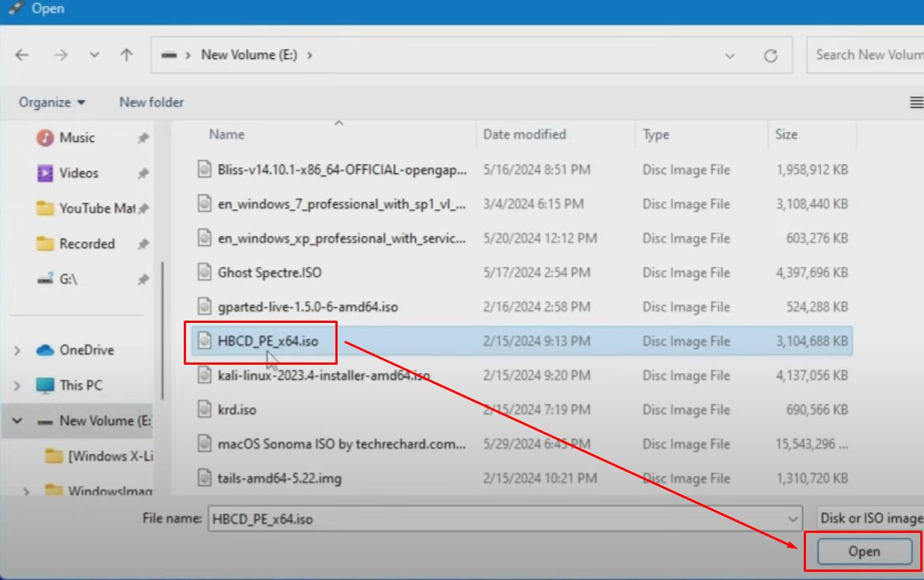Click the disc image icon of Ghost Spectre.ISO
The height and width of the screenshot is (580, 924).
205,272
